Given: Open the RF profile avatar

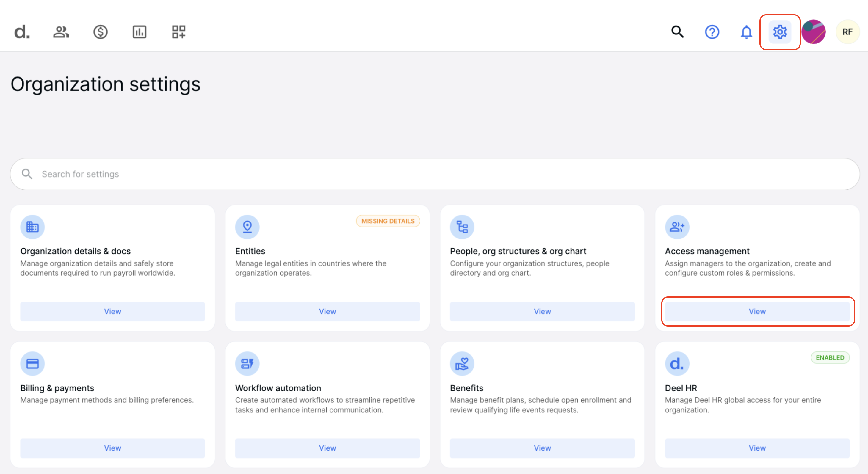Looking at the screenshot, I should click(x=847, y=32).
